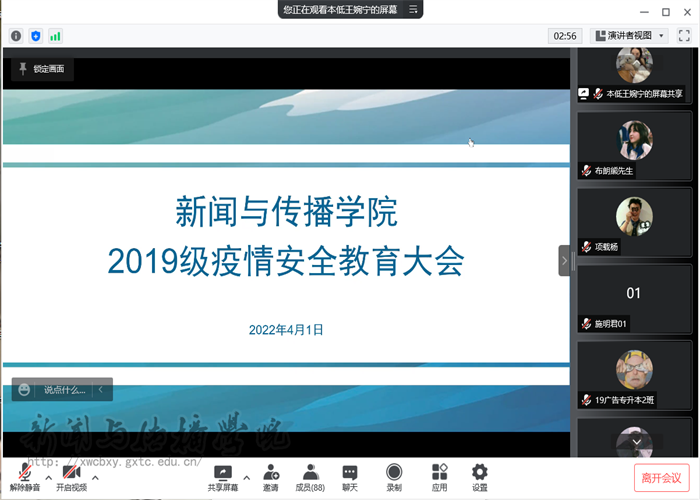Open the 聊天 chat panel
700x500 pixels.
coord(350,478)
